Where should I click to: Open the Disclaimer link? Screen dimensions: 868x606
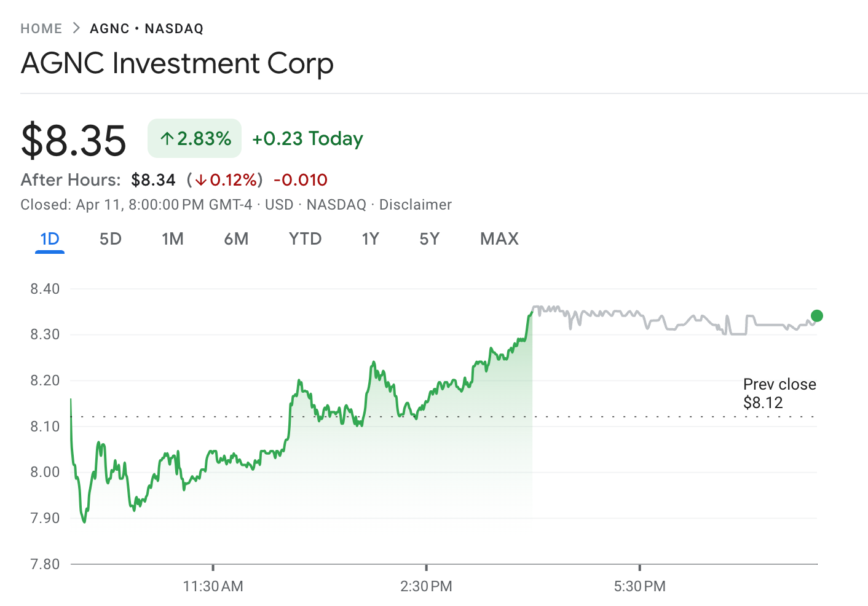[416, 205]
